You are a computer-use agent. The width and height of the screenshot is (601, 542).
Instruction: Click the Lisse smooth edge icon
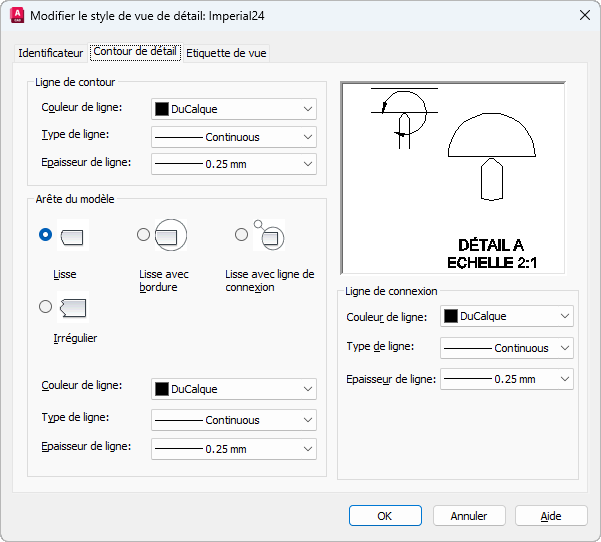click(73, 235)
